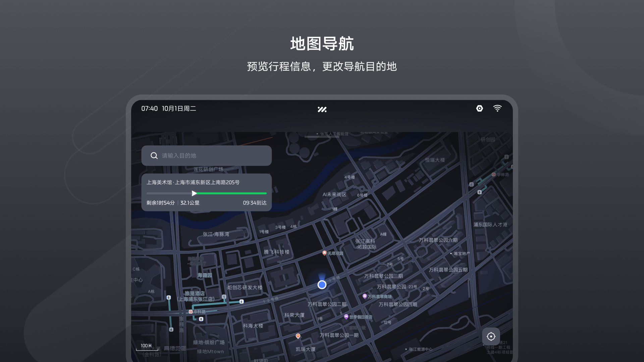Click the 万科翡翠公园三期 map label
Viewport: 644px width, 362px height.
click(384, 276)
